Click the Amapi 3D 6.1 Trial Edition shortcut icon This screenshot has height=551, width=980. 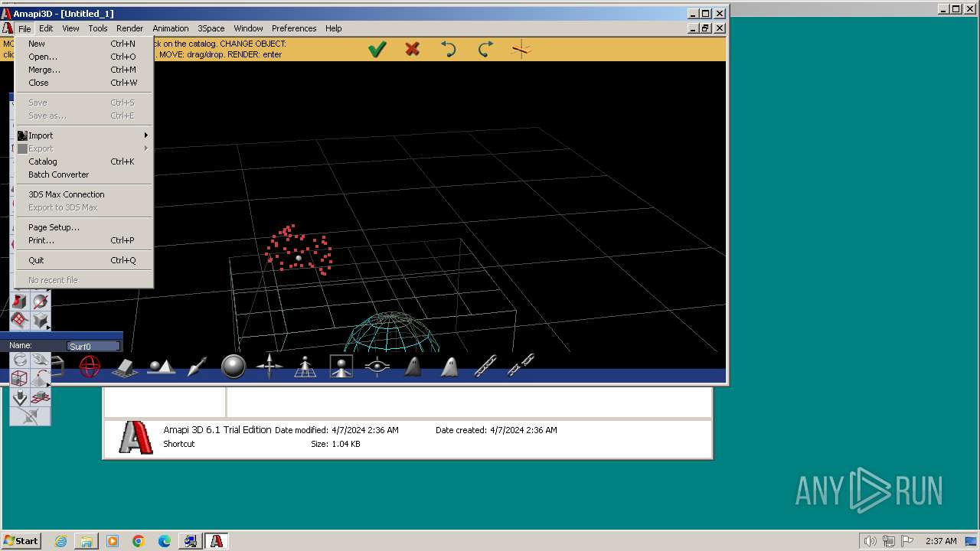(x=136, y=437)
